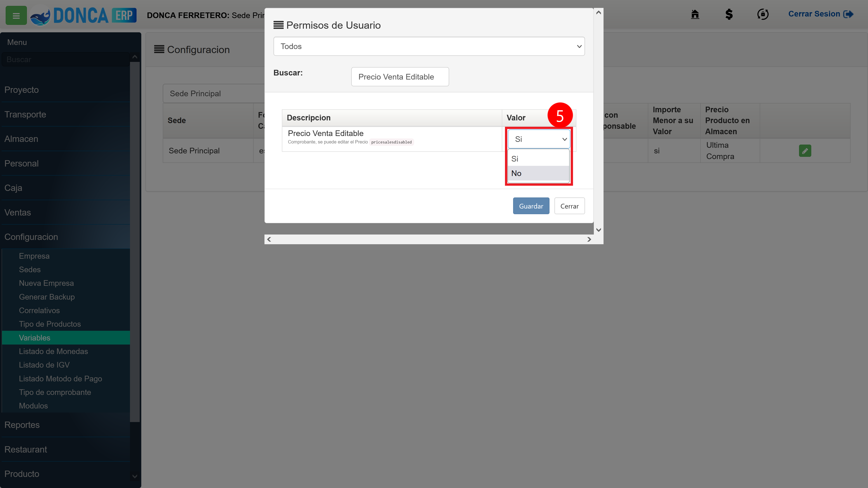This screenshot has width=868, height=488.
Task: Click green edit pencil for Sede Principal
Action: pos(805,151)
